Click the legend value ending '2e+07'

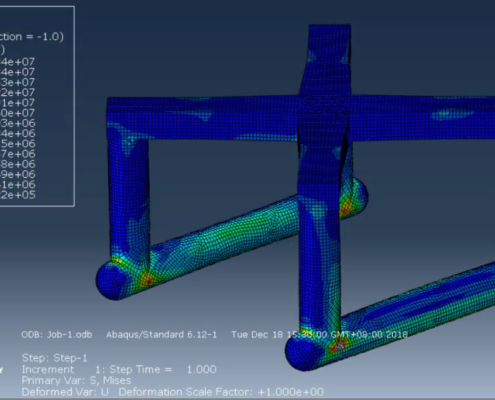coord(17,93)
